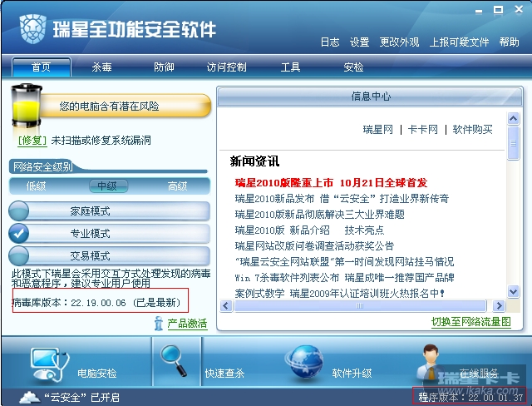Open 更改外观 menu
Image resolution: width=532 pixels, height=406 pixels.
point(399,42)
